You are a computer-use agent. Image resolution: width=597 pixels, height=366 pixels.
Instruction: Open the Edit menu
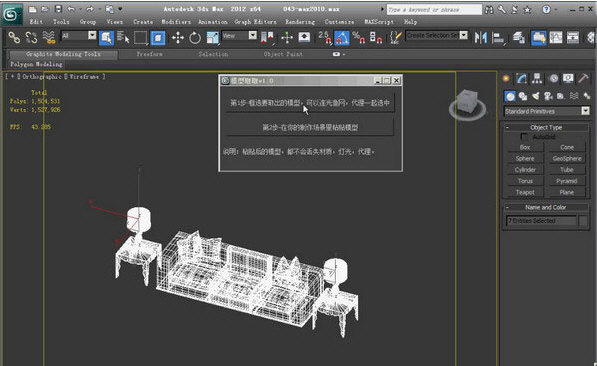pyautogui.click(x=36, y=22)
